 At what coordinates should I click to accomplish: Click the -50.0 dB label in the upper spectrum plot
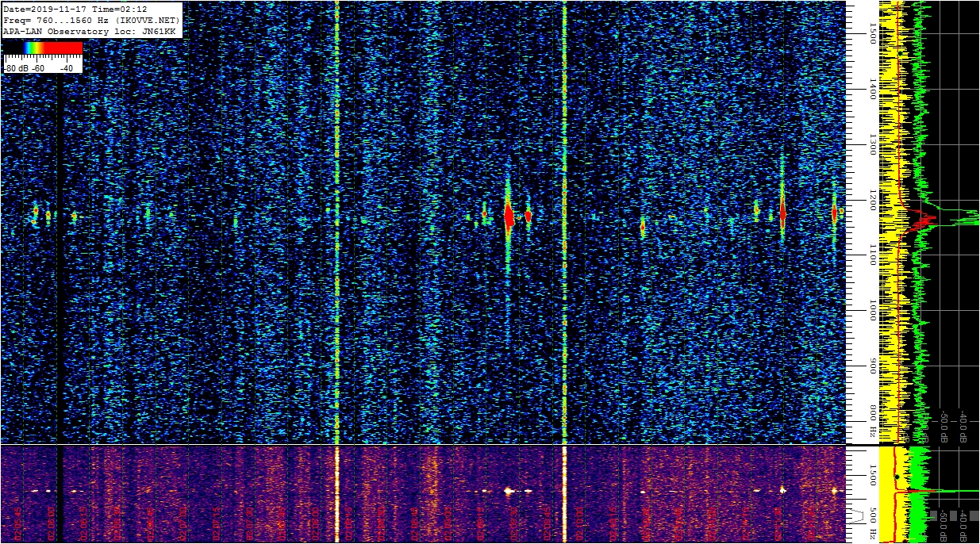pyautogui.click(x=944, y=426)
